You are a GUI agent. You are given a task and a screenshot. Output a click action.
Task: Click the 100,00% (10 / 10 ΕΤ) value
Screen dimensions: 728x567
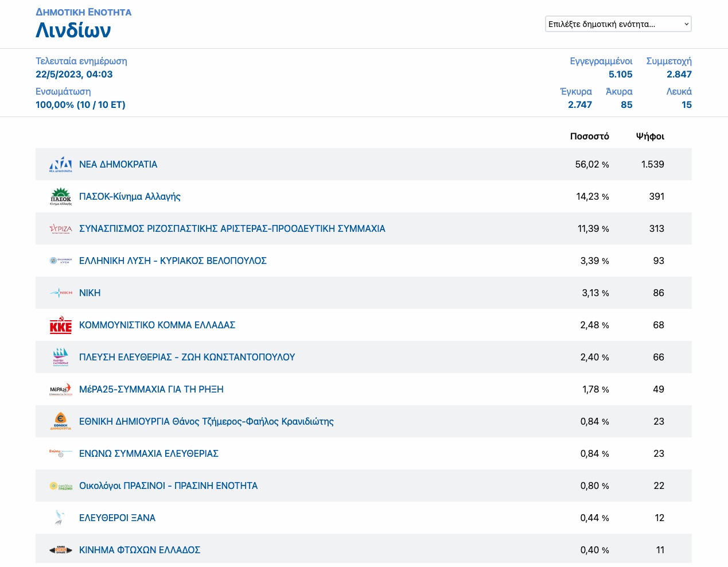80,104
